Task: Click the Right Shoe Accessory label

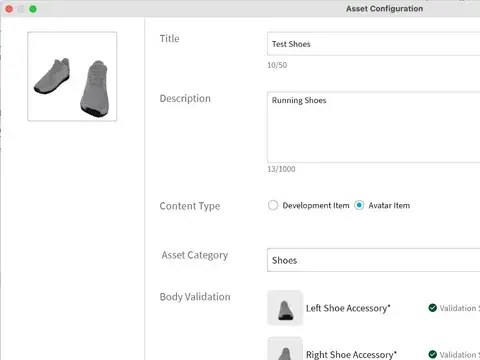Action: [x=351, y=354]
